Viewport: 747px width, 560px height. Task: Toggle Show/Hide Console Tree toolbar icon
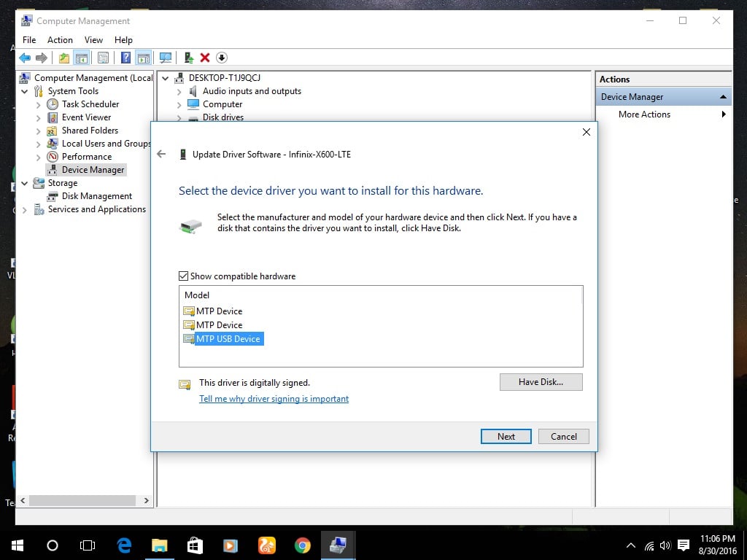(x=82, y=58)
